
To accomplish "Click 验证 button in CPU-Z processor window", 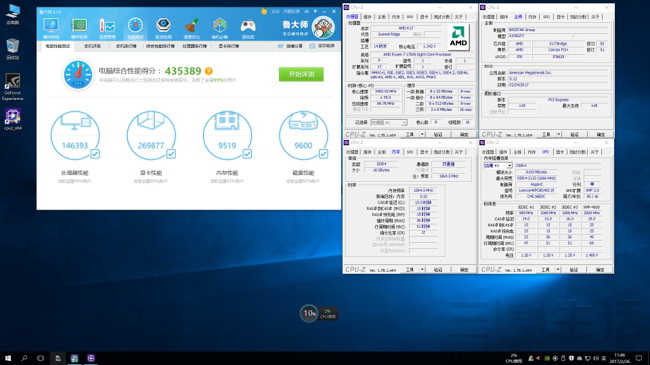I will tap(438, 134).
